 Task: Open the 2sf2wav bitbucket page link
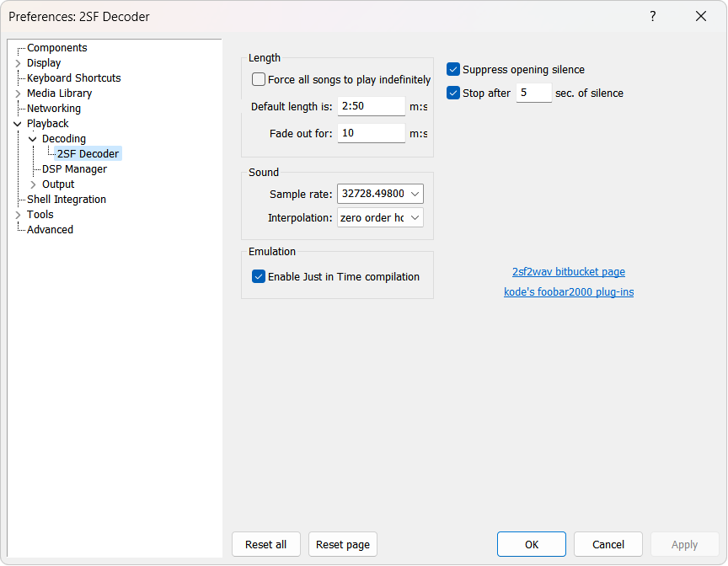[x=568, y=272]
